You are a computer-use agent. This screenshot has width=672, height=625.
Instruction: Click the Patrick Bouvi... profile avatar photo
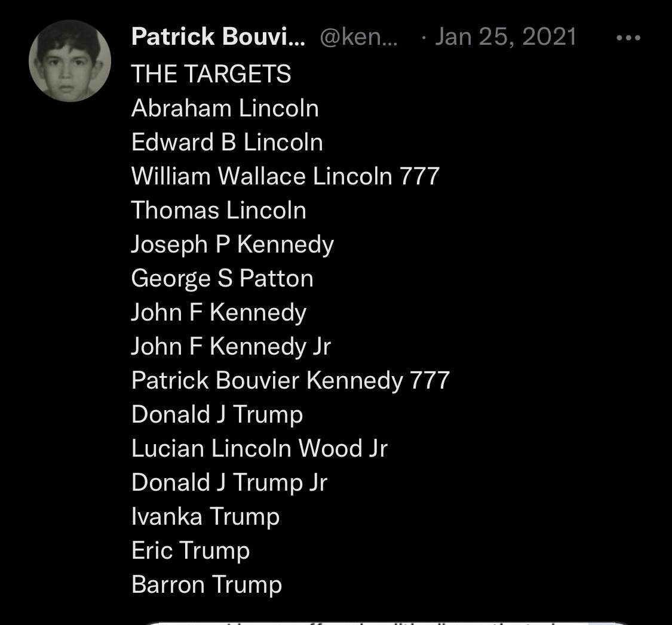[70, 61]
